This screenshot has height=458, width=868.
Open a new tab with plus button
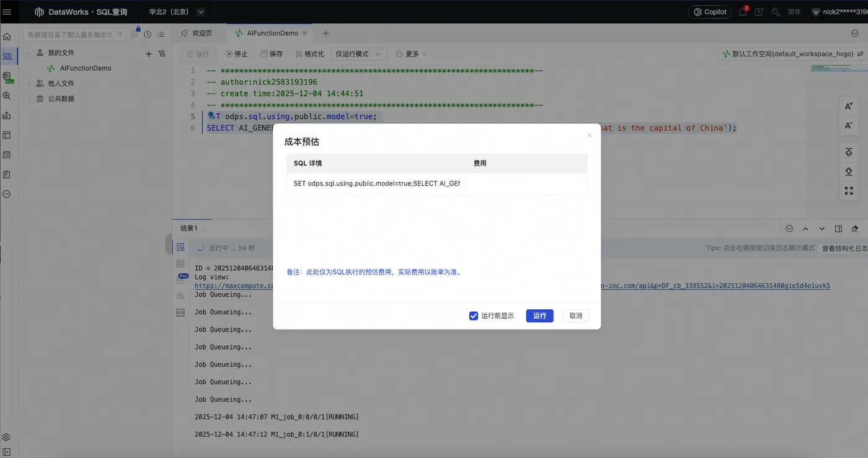click(x=325, y=33)
